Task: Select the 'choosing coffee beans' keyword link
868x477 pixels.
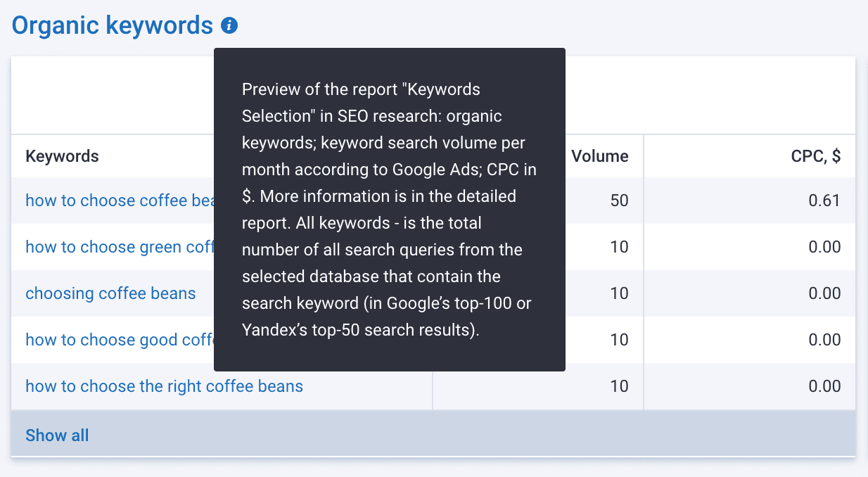Action: [x=110, y=293]
